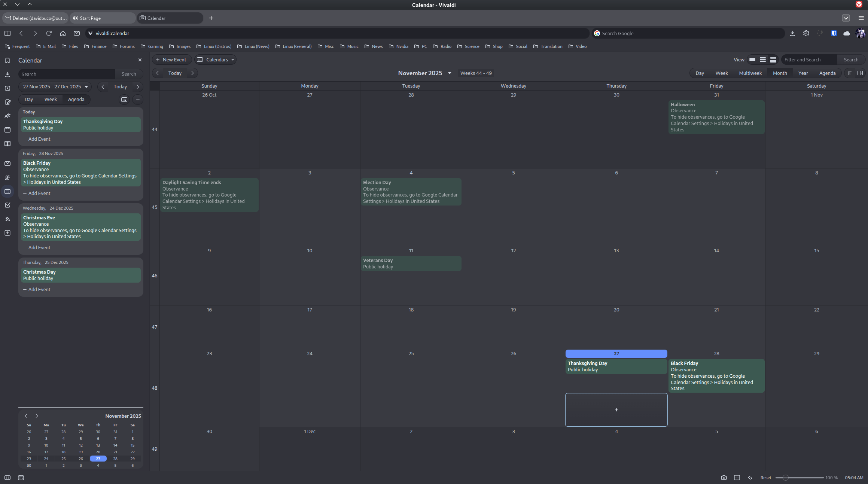Expand the Calendars dropdown
Image resolution: width=868 pixels, height=484 pixels.
216,60
